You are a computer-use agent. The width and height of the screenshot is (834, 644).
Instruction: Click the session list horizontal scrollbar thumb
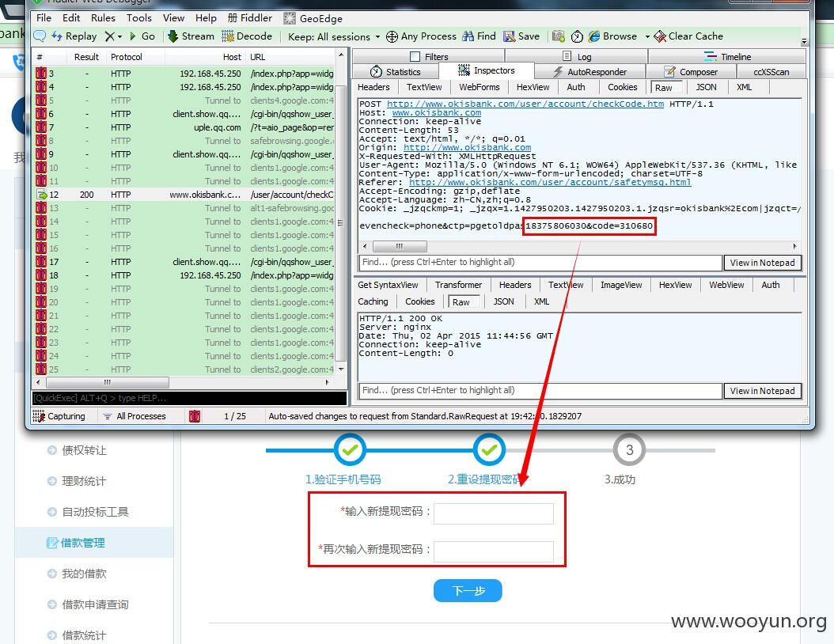(x=108, y=382)
